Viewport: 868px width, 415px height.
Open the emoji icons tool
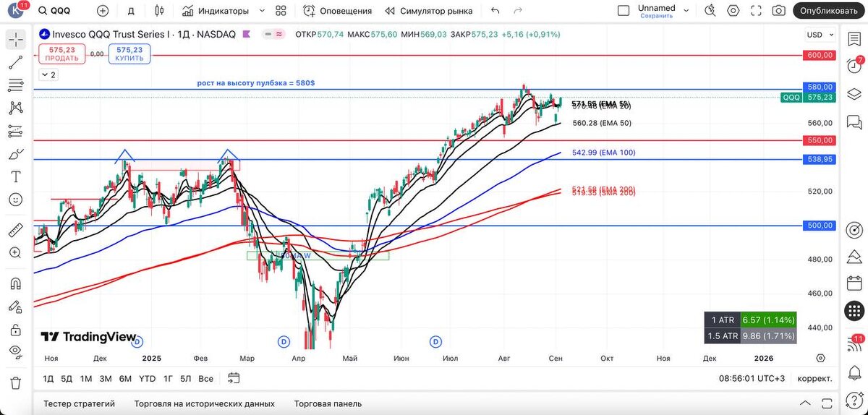click(15, 199)
